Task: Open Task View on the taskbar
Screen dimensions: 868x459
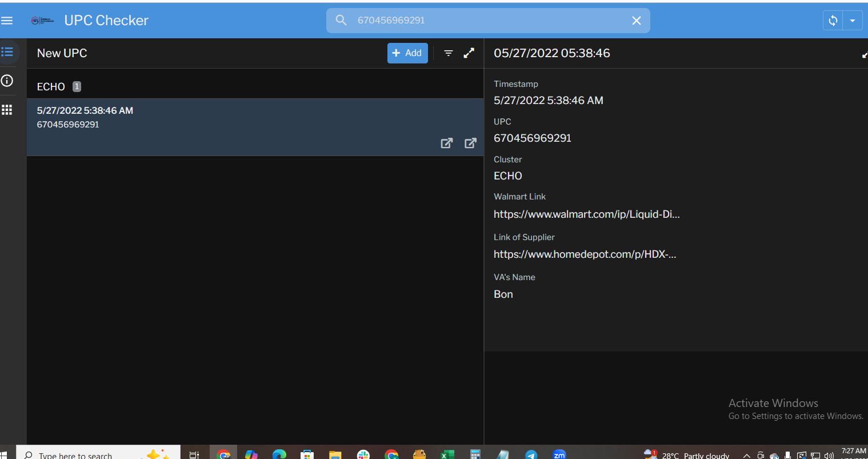Action: coord(194,454)
